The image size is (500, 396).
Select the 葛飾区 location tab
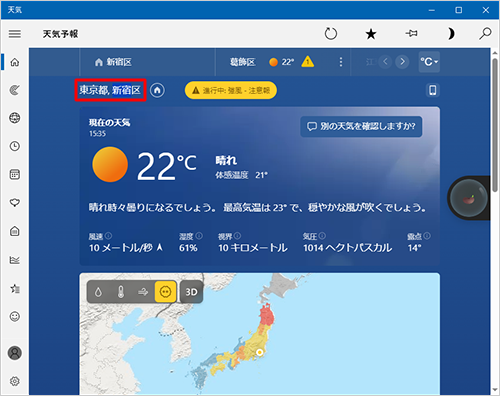pyautogui.click(x=243, y=62)
